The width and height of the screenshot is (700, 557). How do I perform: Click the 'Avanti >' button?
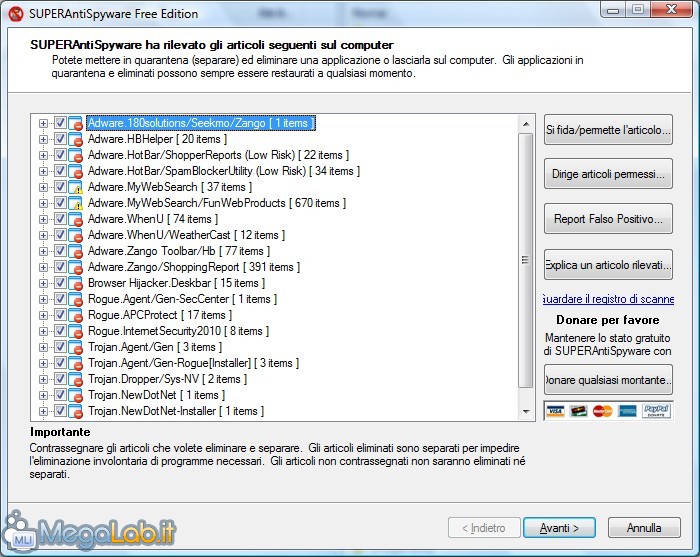[559, 528]
